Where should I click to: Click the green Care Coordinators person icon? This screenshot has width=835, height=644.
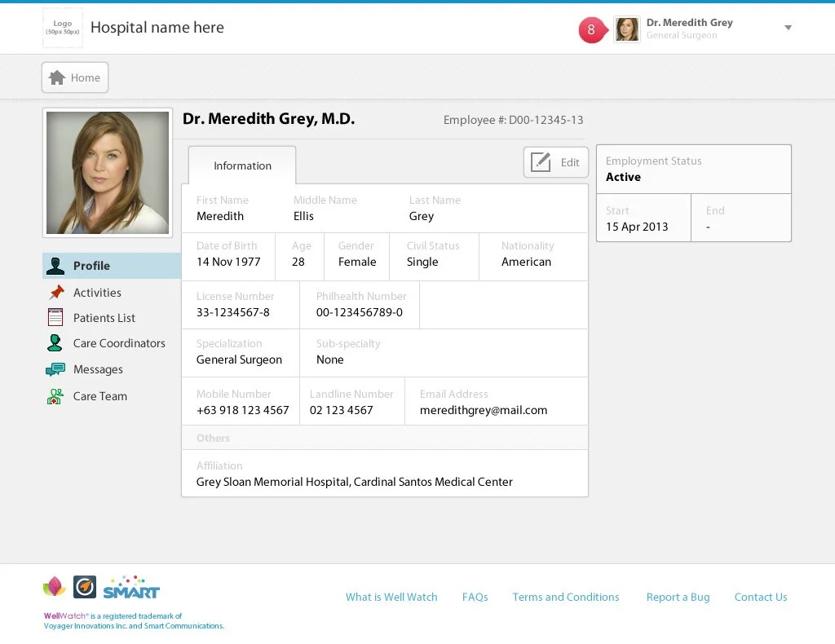pyautogui.click(x=55, y=342)
